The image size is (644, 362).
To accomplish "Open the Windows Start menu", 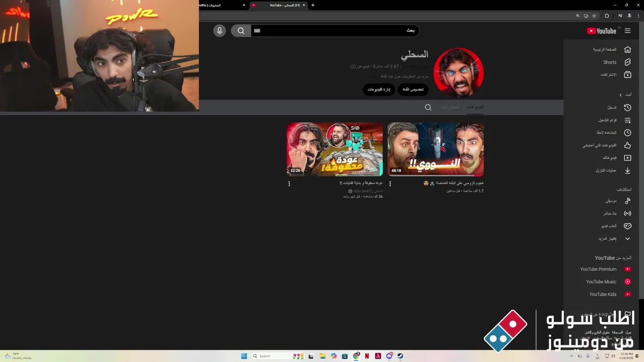I will pyautogui.click(x=244, y=356).
